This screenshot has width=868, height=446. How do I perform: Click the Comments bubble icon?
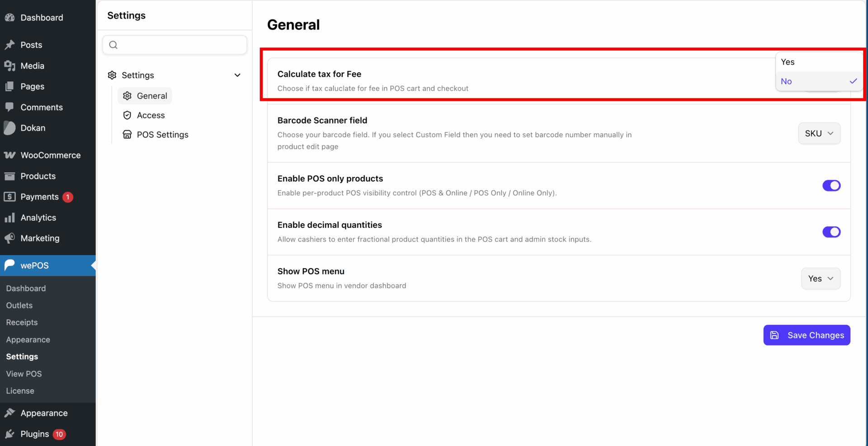pyautogui.click(x=9, y=107)
